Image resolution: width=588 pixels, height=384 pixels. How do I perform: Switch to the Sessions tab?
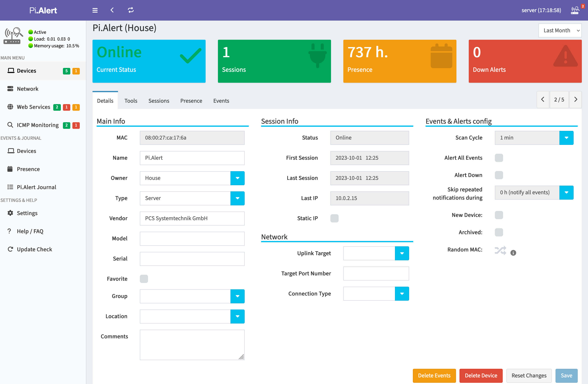click(159, 101)
